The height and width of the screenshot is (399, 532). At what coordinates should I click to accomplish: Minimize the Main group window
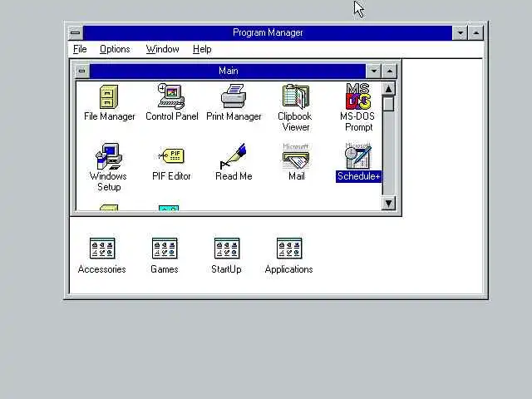[373, 71]
